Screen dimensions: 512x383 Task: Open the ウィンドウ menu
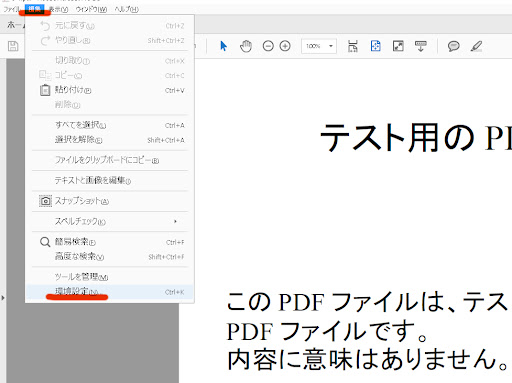pos(91,9)
